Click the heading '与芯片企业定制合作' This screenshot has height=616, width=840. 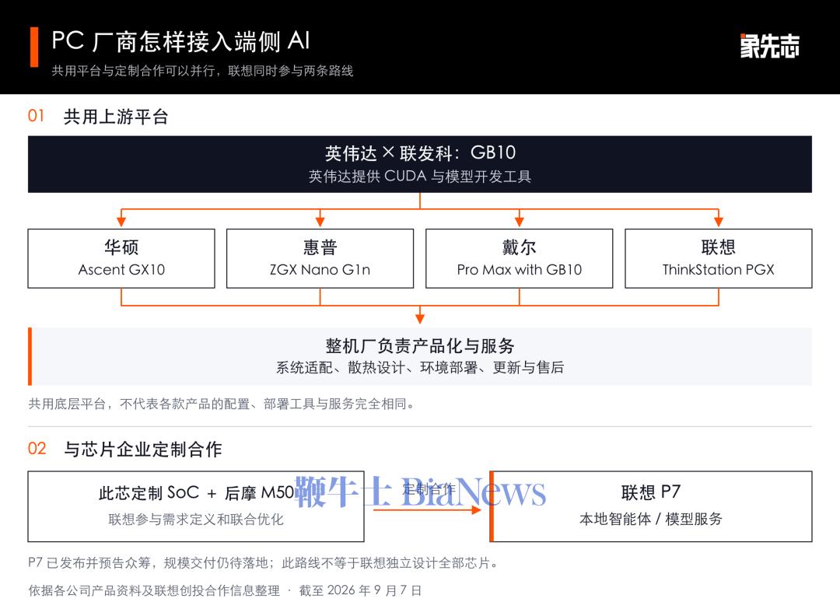click(x=142, y=449)
